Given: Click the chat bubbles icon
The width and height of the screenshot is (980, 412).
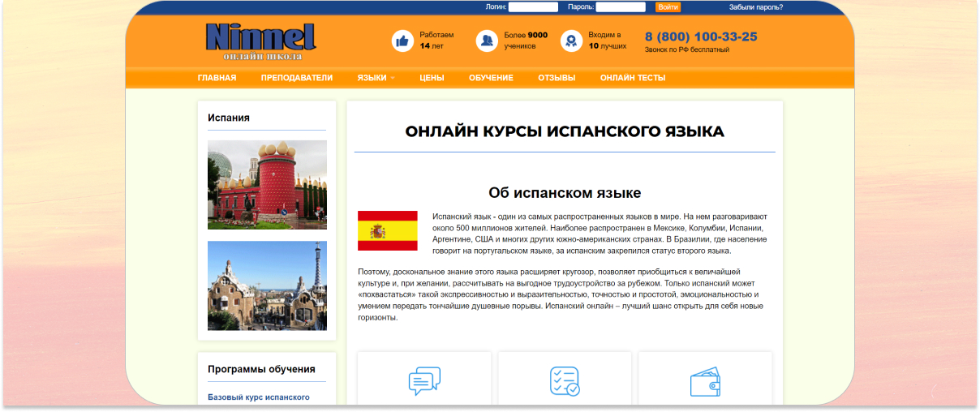Looking at the screenshot, I should click(424, 381).
